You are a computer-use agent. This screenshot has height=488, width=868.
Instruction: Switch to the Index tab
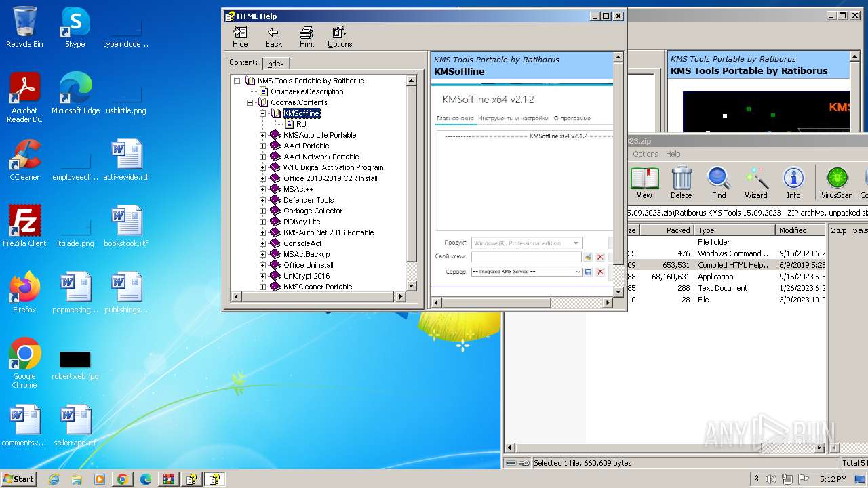pyautogui.click(x=275, y=63)
